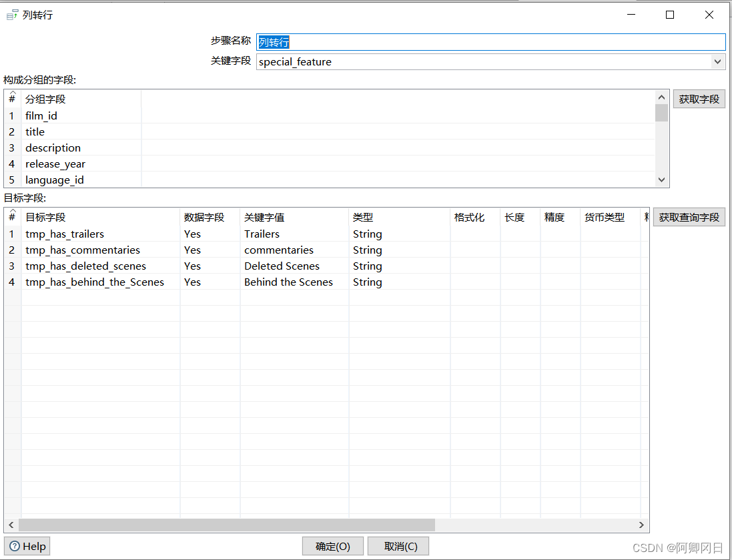Click the 'Deleted Scenes' key value cell

pyautogui.click(x=282, y=266)
